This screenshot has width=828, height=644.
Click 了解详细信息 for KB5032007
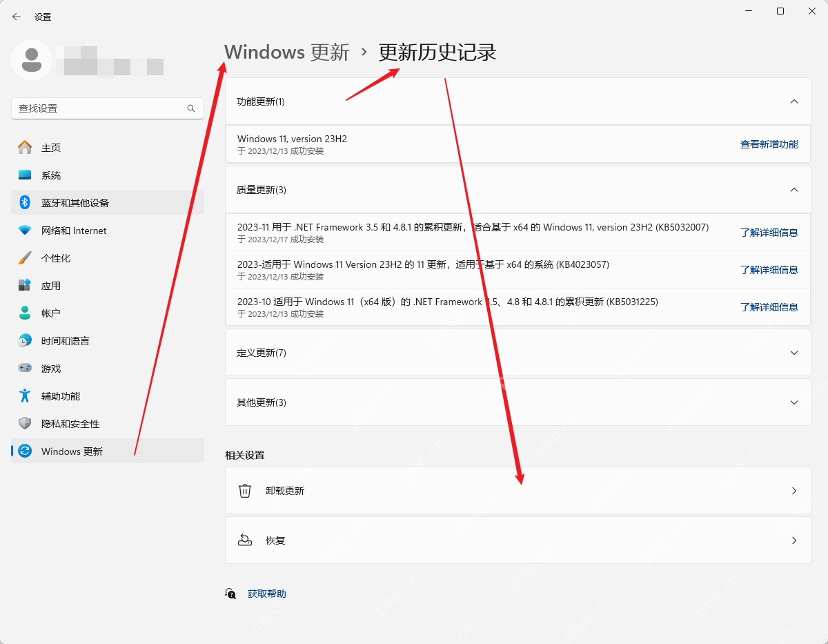[x=769, y=233]
